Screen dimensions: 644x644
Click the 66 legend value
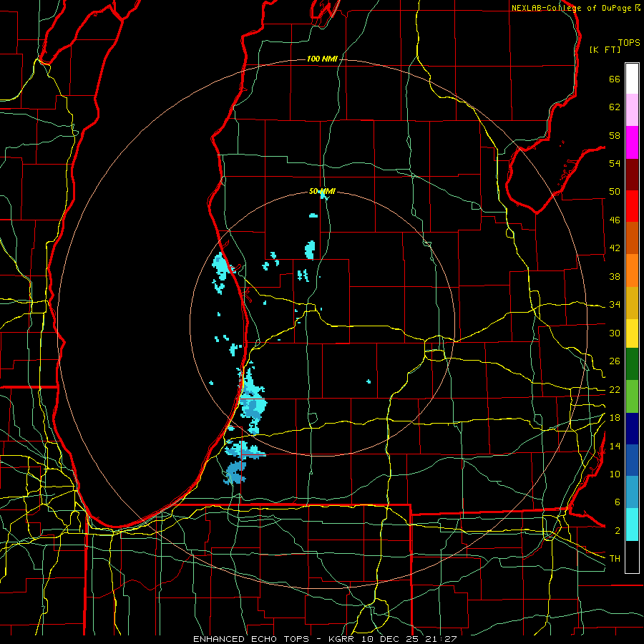[615, 79]
